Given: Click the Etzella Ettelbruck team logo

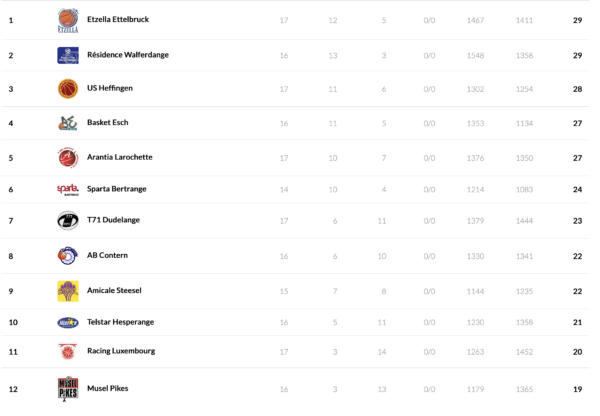Looking at the screenshot, I should [x=68, y=20].
